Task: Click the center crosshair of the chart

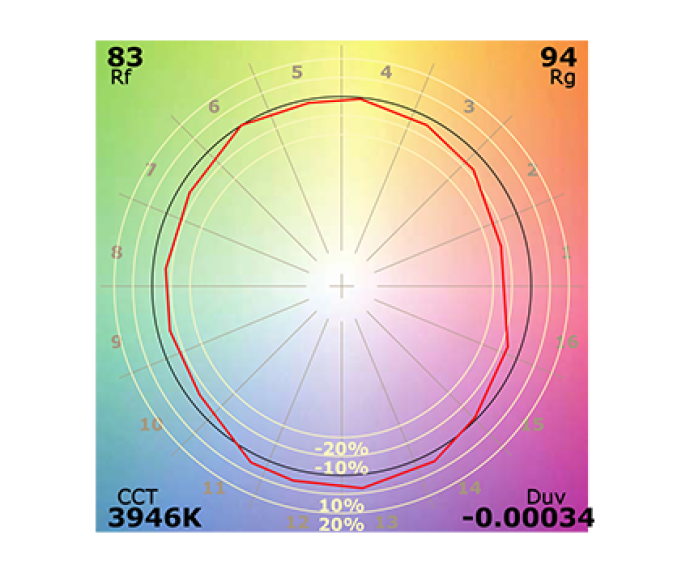Action: 341,286
